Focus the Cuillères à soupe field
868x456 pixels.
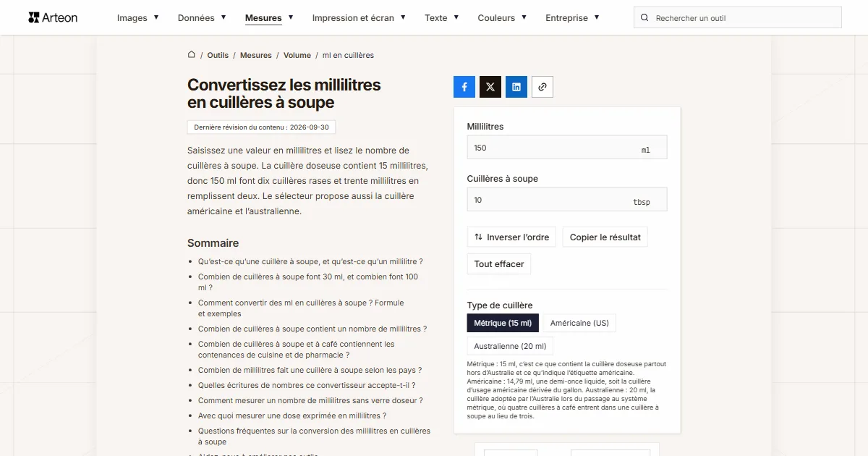(567, 200)
